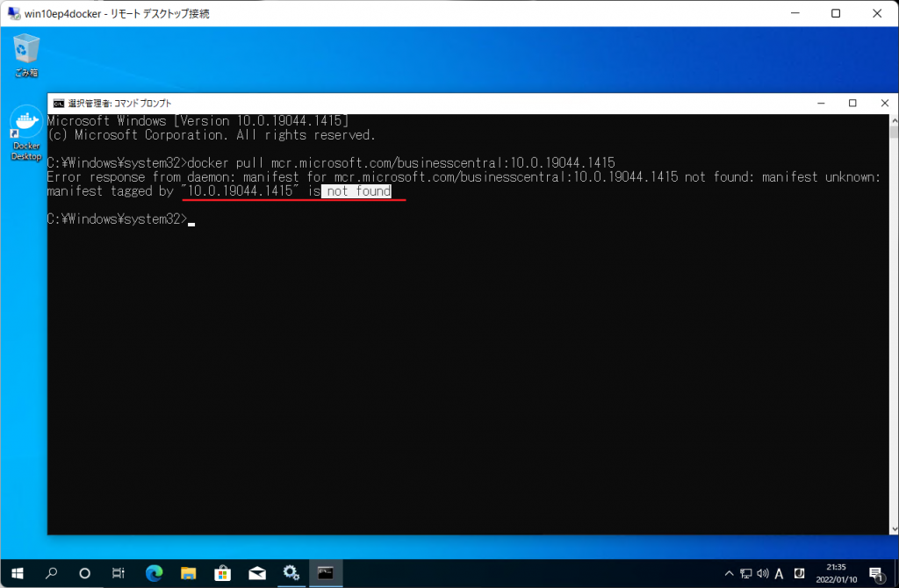Viewport: 899px width, 588px height.
Task: Minimize the Command Prompt window
Action: 821,104
